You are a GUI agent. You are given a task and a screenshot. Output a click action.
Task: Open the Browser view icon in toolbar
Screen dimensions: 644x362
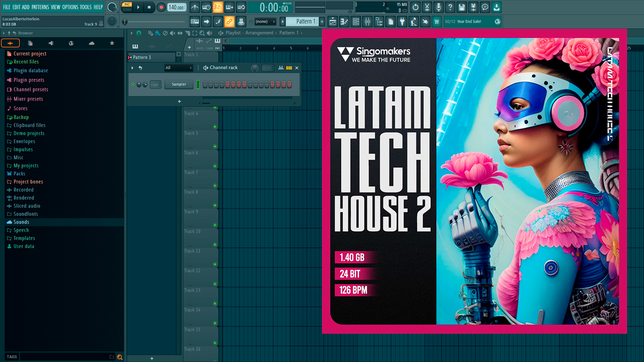click(379, 21)
